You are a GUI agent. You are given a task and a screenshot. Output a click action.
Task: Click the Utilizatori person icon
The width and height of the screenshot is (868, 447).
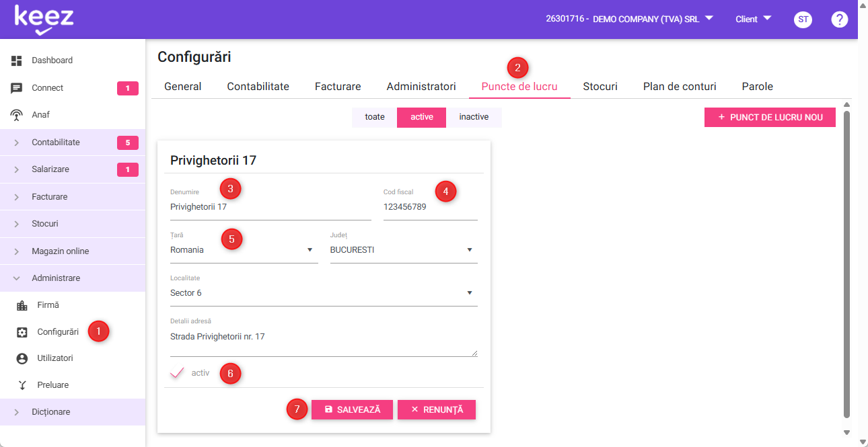(x=22, y=358)
